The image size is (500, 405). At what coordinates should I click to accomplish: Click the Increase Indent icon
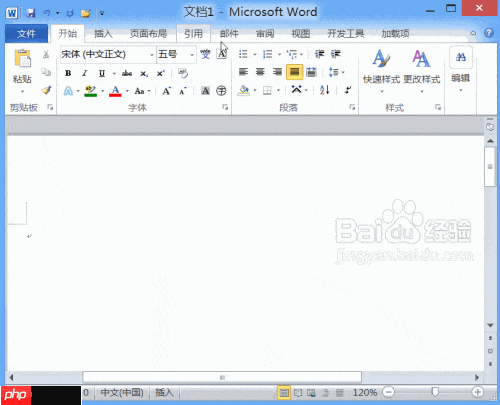pyautogui.click(x=335, y=54)
